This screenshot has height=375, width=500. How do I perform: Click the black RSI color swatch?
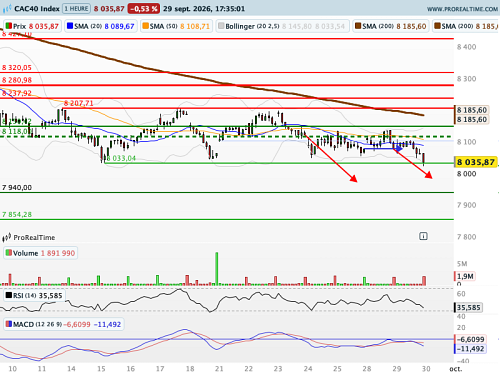(9, 295)
